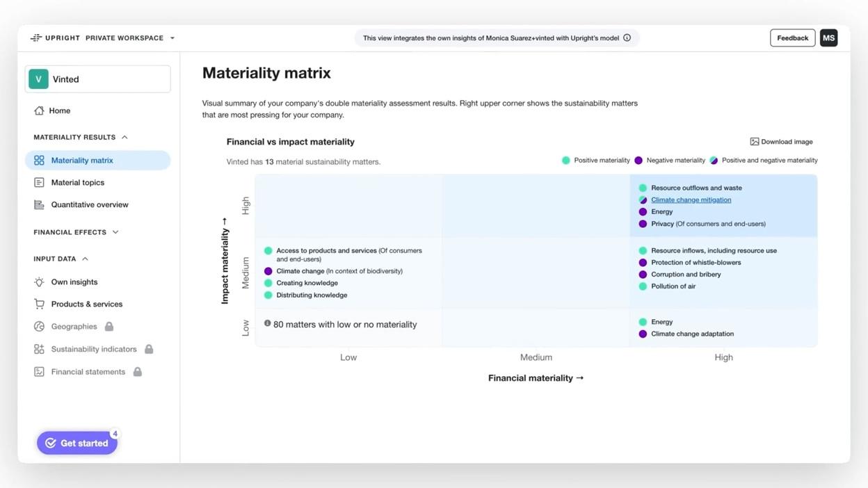Viewport: 868px width, 488px height.
Task: Click the Feedback button
Action: coord(792,37)
